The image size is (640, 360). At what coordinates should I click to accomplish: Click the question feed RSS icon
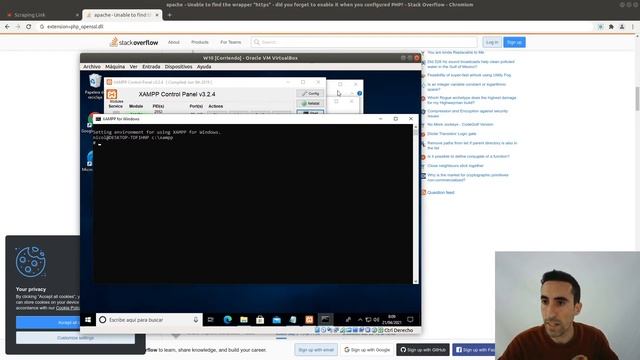point(423,192)
